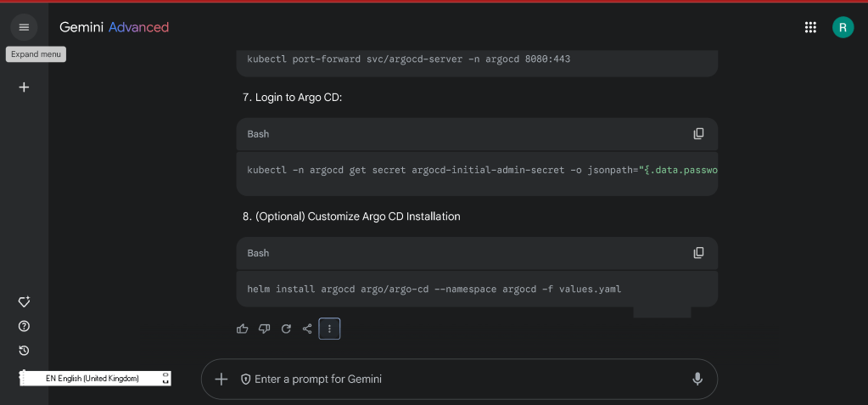Viewport: 868px width, 405px height.
Task: Click the Bash label above the kubectl secret command
Action: (x=258, y=134)
